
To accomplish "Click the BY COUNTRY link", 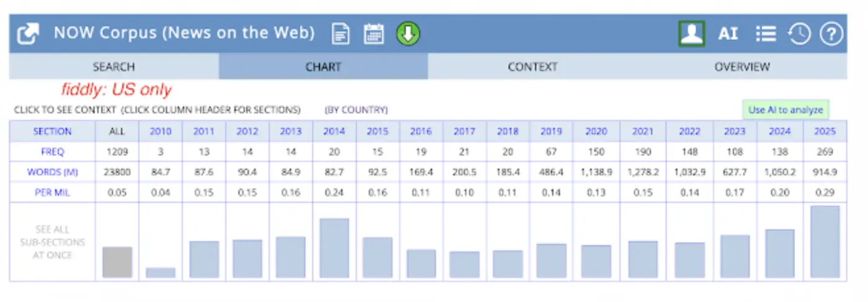I will [x=356, y=110].
